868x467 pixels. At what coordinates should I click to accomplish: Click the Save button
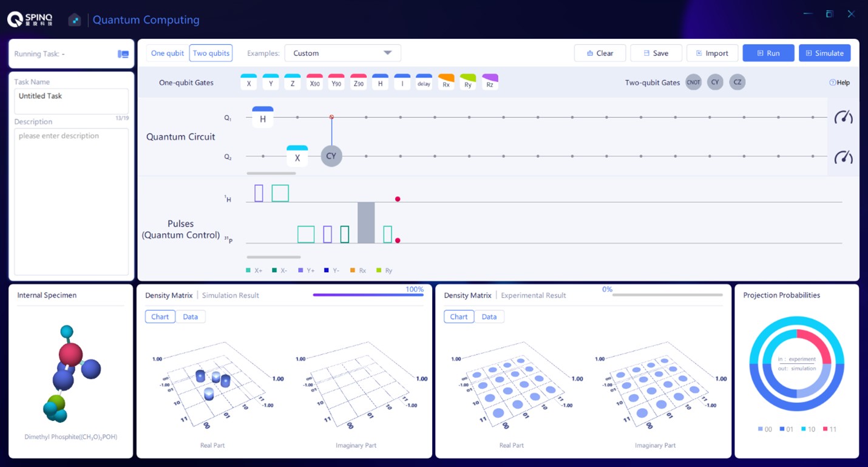pos(656,53)
